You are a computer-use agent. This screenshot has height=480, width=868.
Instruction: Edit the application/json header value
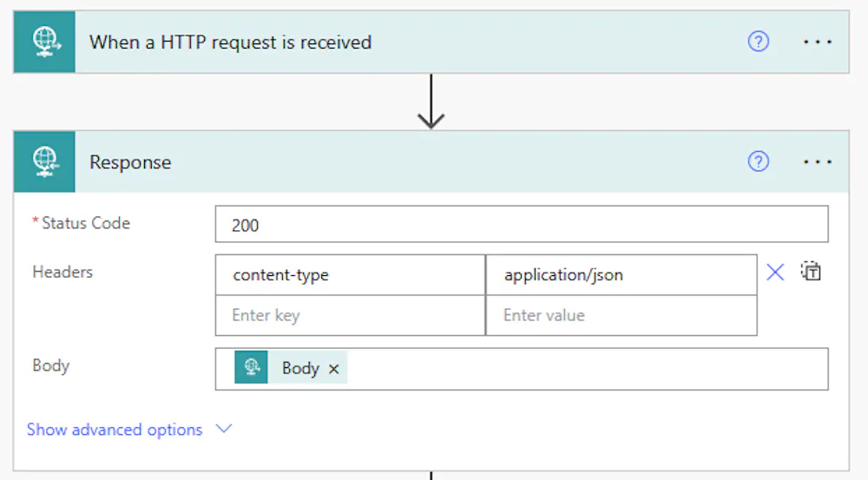coord(621,275)
